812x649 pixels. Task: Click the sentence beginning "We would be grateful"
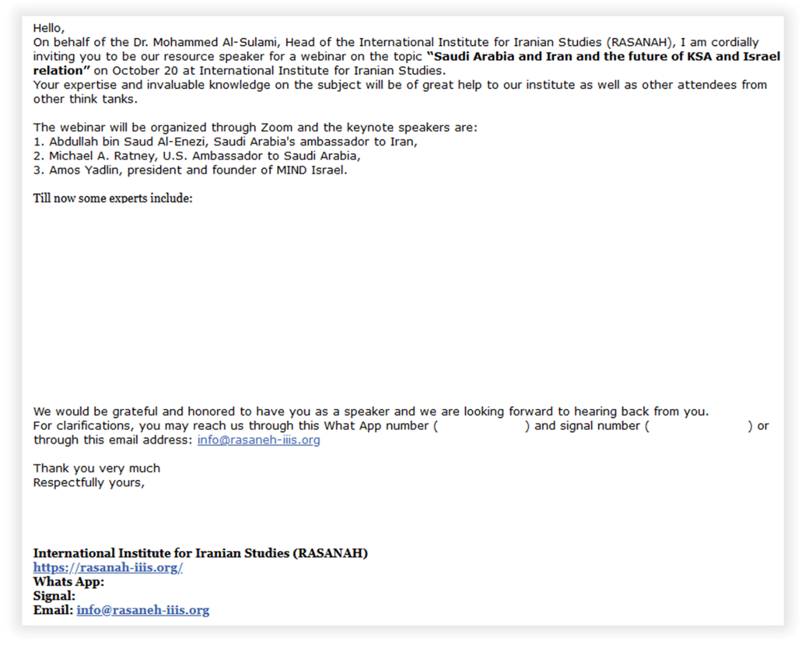[x=371, y=412]
